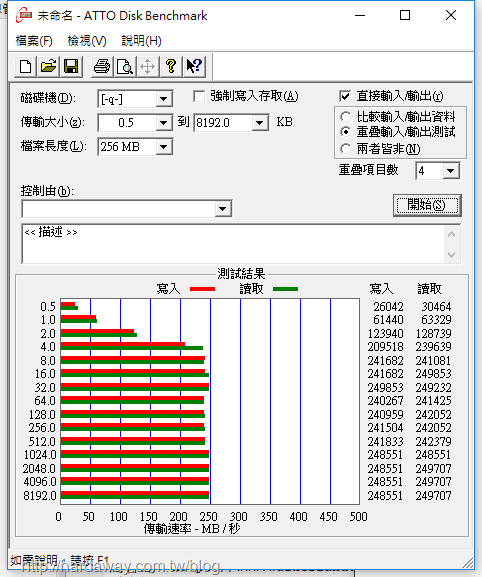
Task: Click the 開始(S) start button
Action: (x=427, y=205)
